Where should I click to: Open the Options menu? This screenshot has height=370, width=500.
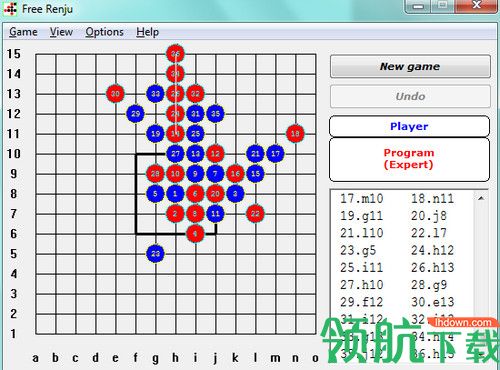click(104, 32)
